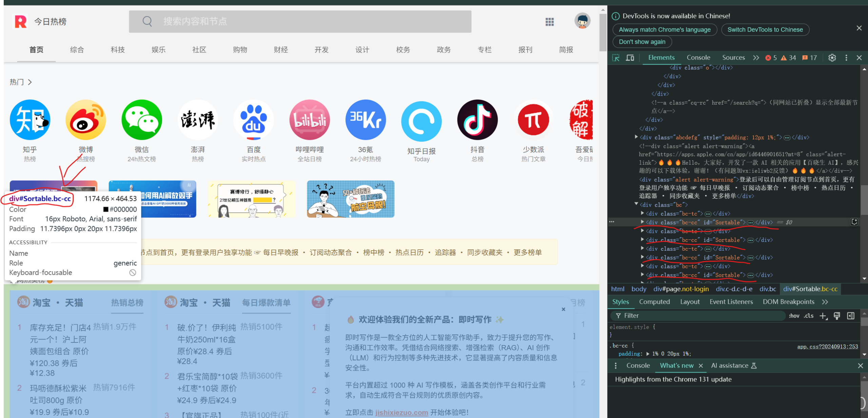Show more DevTools tabs via the chevron
Viewport: 868px width, 418px height.
pyautogui.click(x=756, y=58)
